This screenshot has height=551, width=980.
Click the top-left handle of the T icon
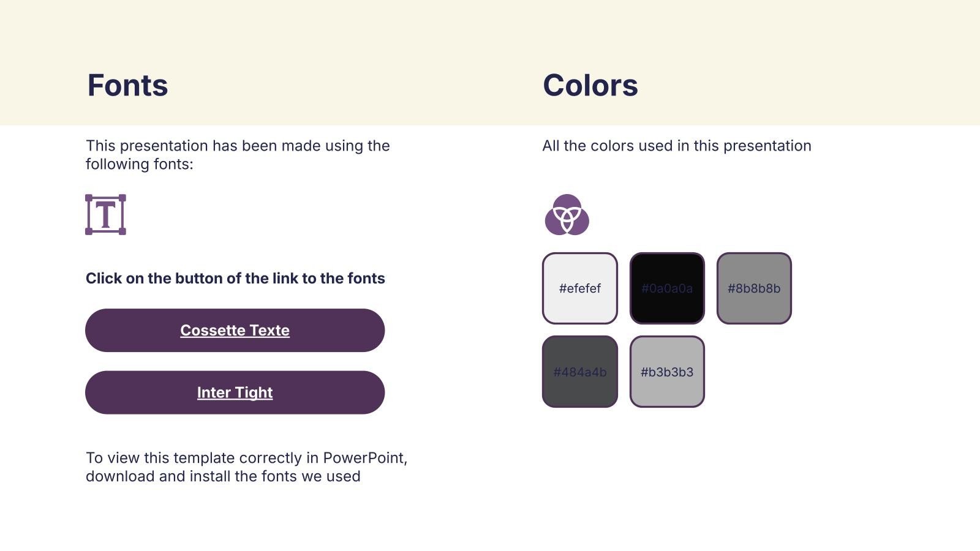89,198
